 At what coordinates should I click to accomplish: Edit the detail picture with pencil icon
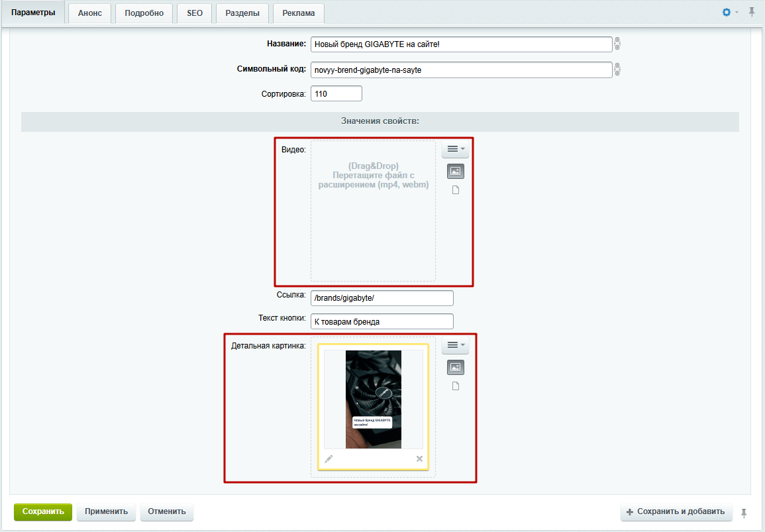[x=329, y=458]
